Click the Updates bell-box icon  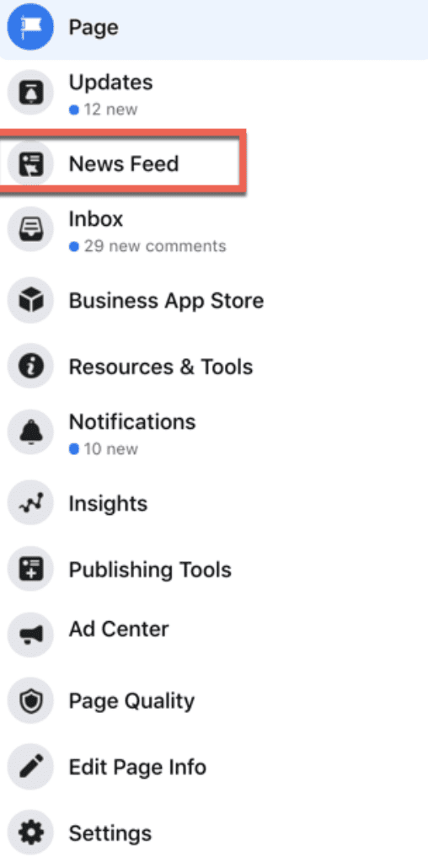coord(30,93)
